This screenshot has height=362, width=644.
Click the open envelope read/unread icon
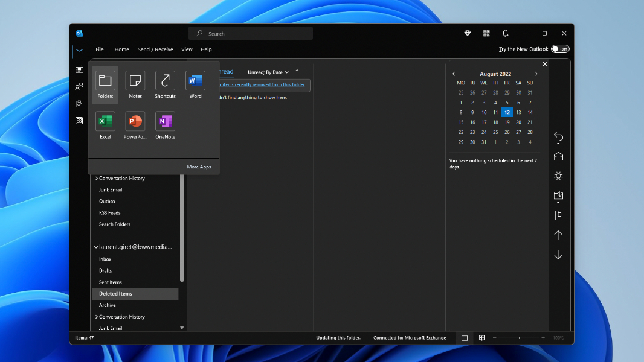(x=558, y=156)
